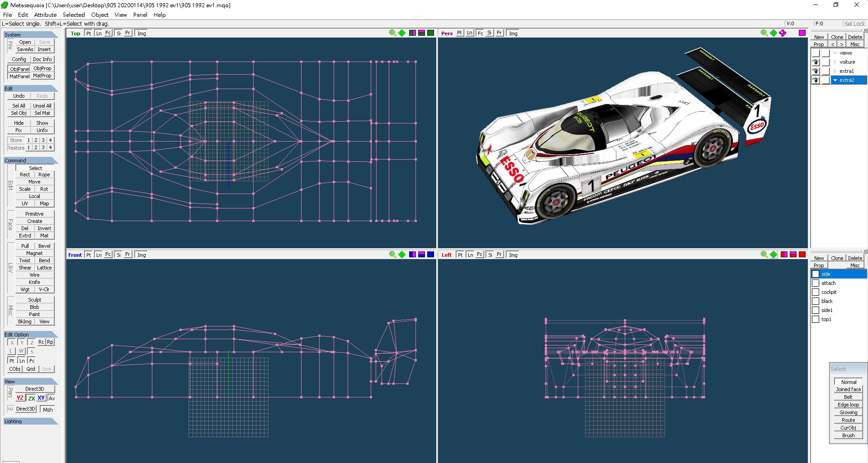The width and height of the screenshot is (868, 463).
Task: Maximize Front viewport with solid blue icon
Action: click(430, 255)
